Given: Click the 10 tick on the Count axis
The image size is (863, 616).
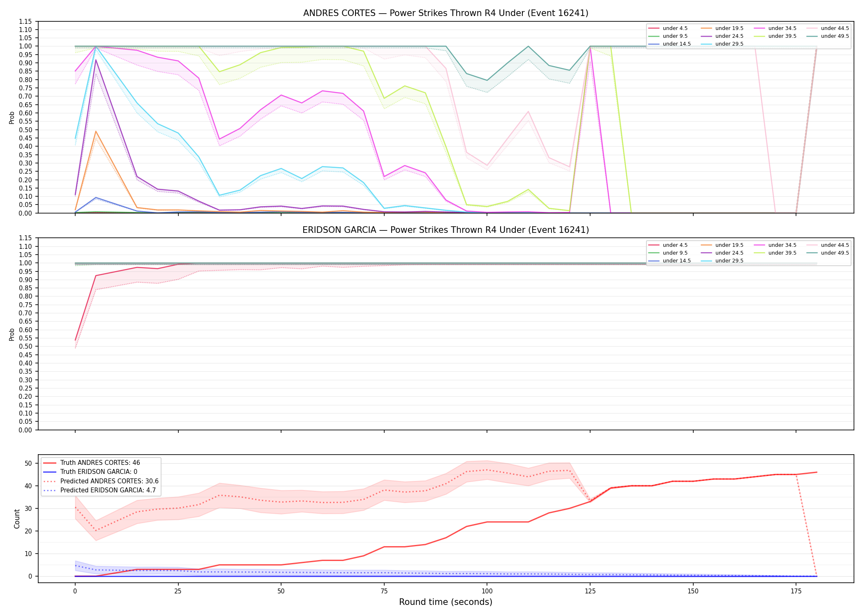Looking at the screenshot, I should click(28, 554).
